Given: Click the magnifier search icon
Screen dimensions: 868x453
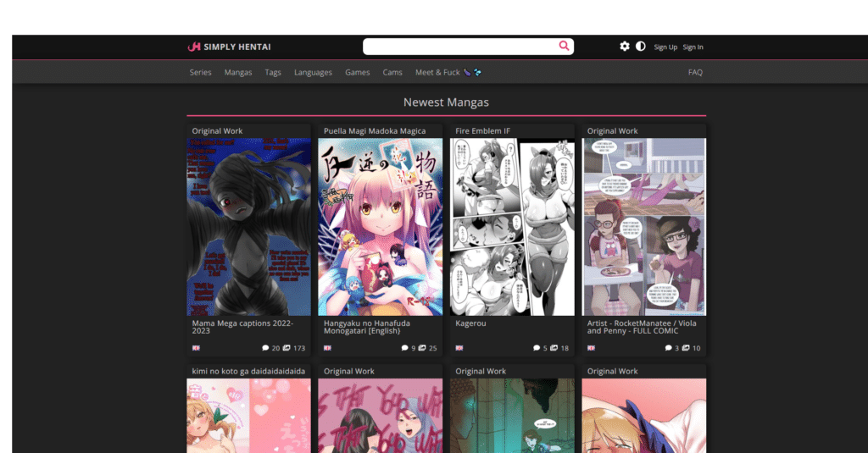Looking at the screenshot, I should pyautogui.click(x=564, y=46).
